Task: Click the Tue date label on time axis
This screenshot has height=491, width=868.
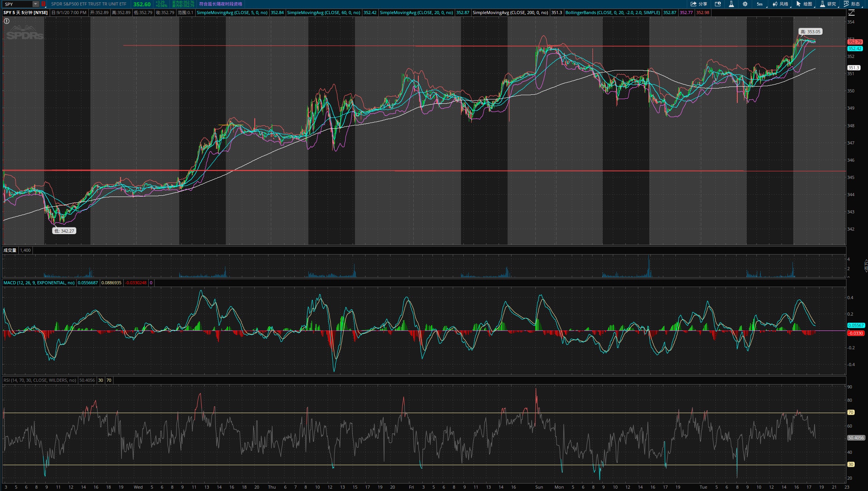Action: pos(703,487)
